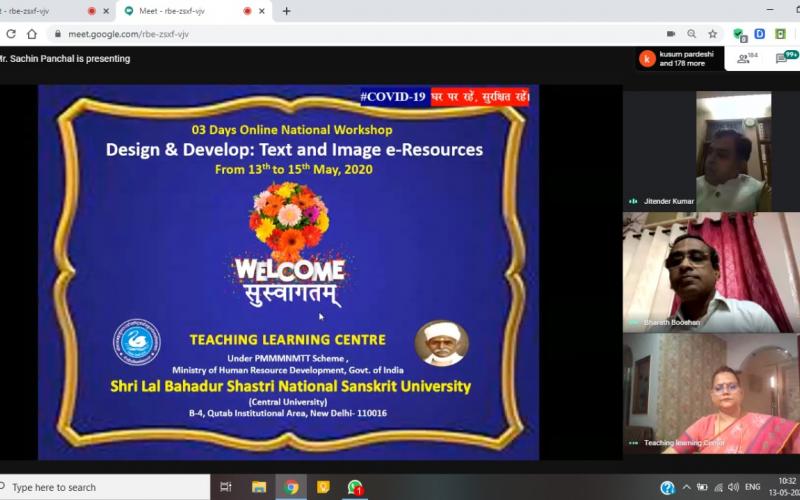Open a new browser tab
The width and height of the screenshot is (800, 500).
point(286,11)
